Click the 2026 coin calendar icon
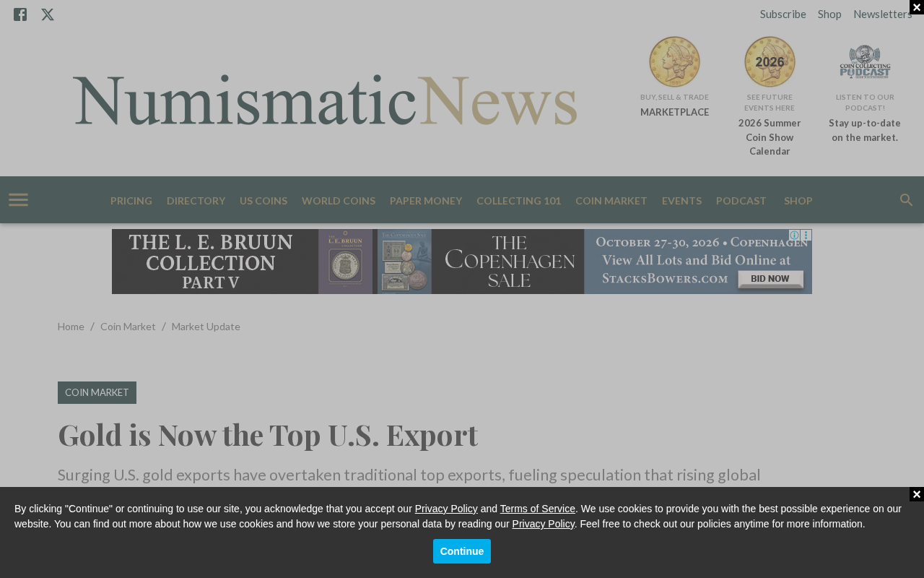924x578 pixels. pyautogui.click(x=770, y=62)
